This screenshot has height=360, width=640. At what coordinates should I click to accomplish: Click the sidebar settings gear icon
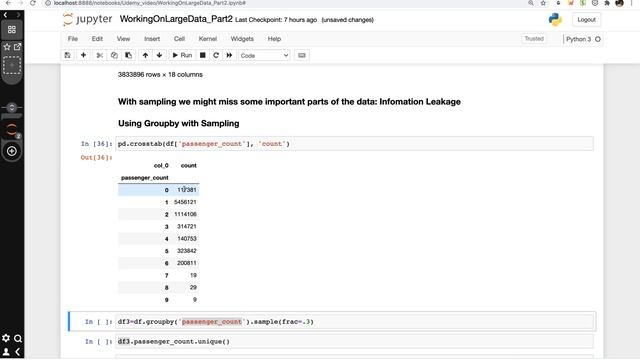click(x=6, y=338)
